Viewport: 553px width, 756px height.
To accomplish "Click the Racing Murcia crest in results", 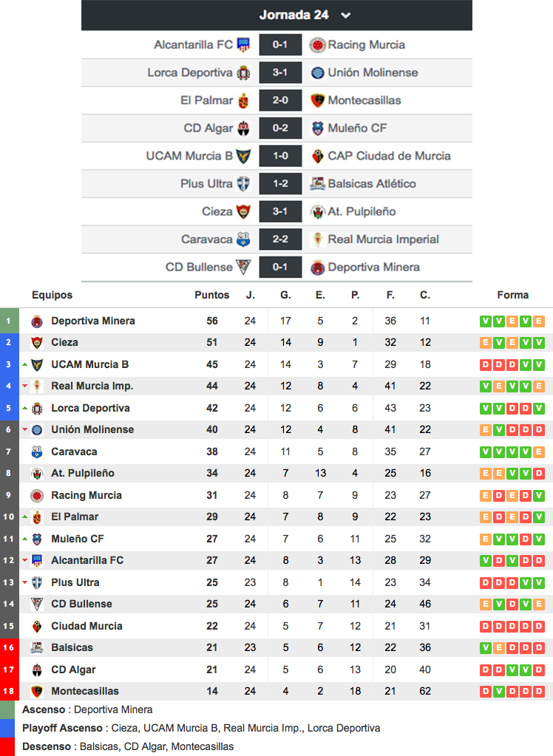I will [318, 45].
